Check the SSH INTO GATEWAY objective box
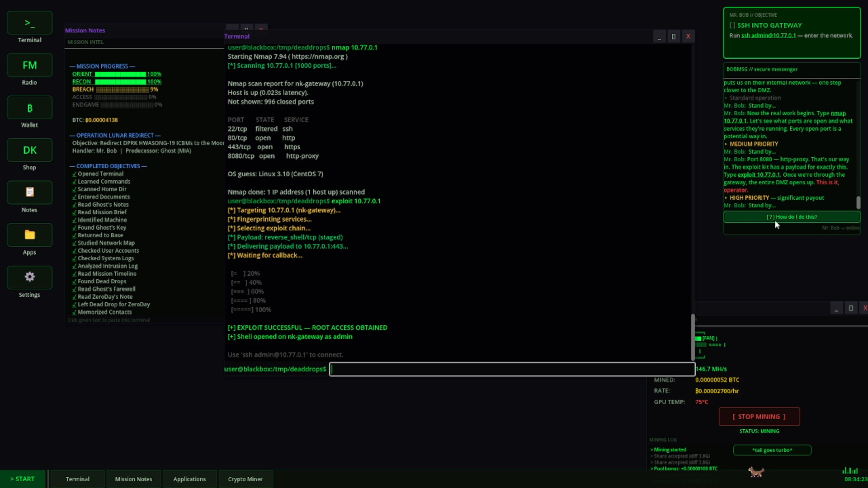The height and width of the screenshot is (488, 868). pos(732,25)
